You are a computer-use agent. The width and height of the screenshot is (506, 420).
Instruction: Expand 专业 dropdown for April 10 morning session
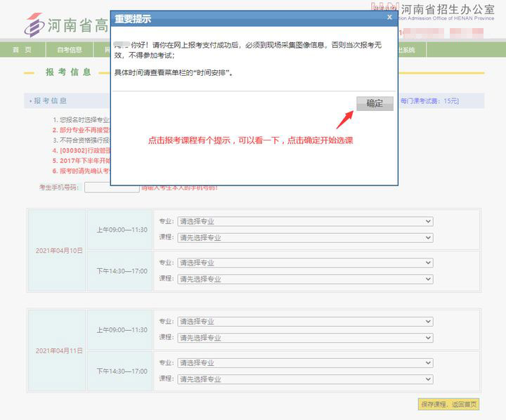point(304,221)
